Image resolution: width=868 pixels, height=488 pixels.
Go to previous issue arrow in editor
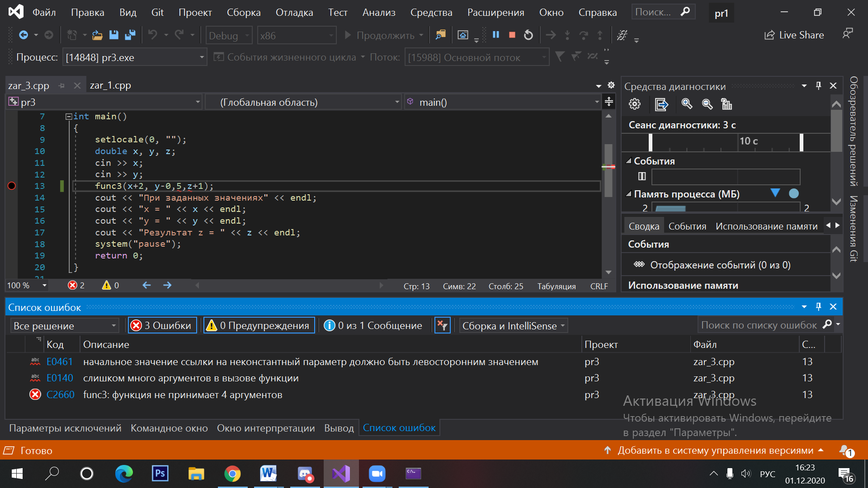pos(146,285)
